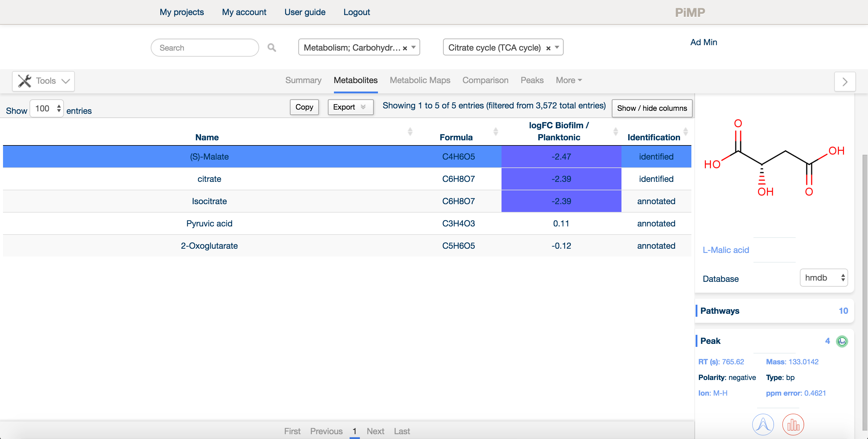Click the Peak count 4

tap(827, 341)
